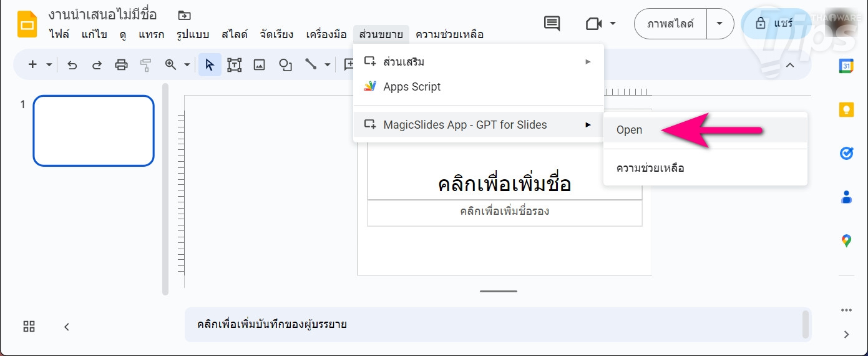Click the Paint format roller icon
868x356 pixels.
point(145,64)
